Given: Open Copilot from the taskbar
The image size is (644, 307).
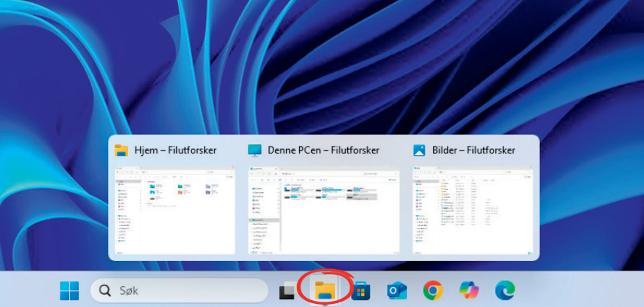Looking at the screenshot, I should tap(468, 291).
